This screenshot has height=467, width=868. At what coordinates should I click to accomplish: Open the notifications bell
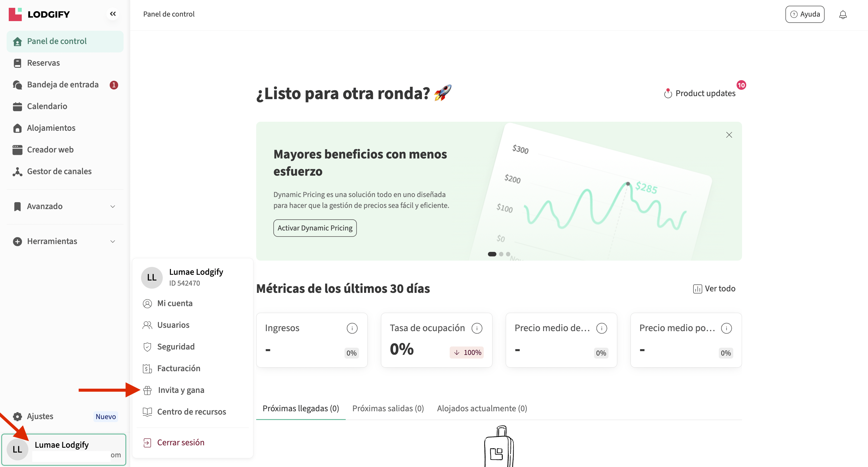842,14
